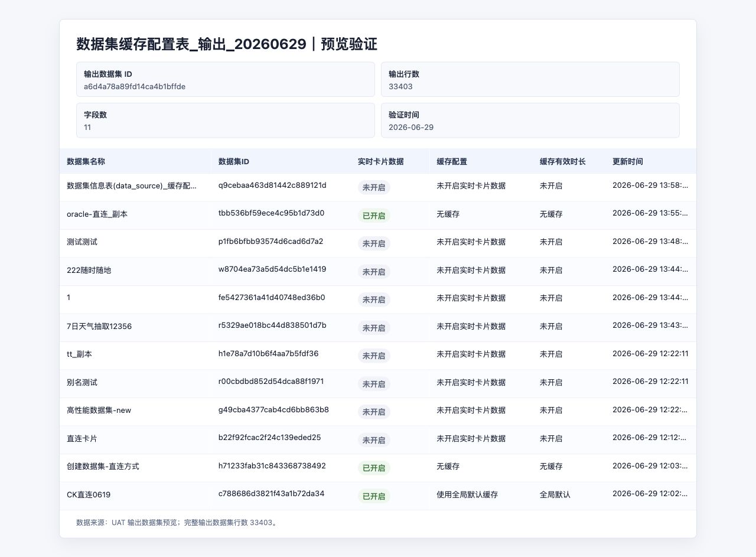Viewport: 756px width, 557px height.
Task: Select the output dataset ID a6d4a78a89fd14ca4b1bffde
Action: click(135, 86)
